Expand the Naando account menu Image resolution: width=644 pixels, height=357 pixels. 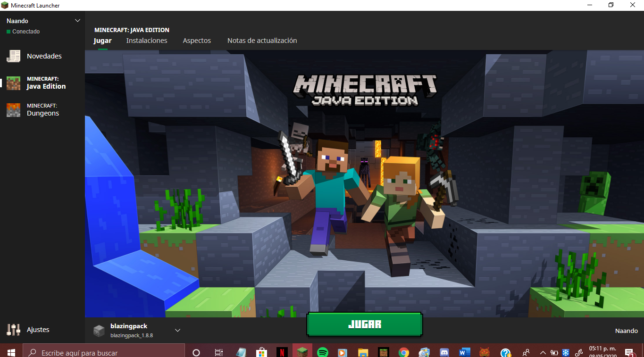(x=78, y=21)
